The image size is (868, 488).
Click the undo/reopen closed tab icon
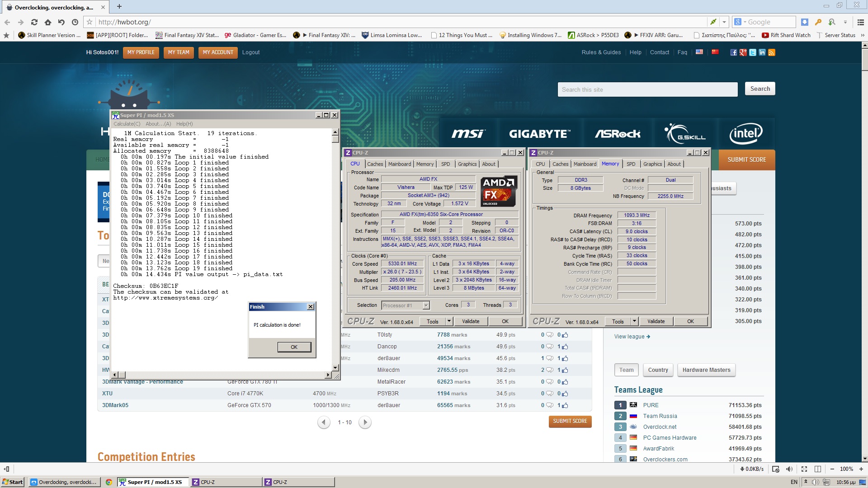click(x=61, y=22)
